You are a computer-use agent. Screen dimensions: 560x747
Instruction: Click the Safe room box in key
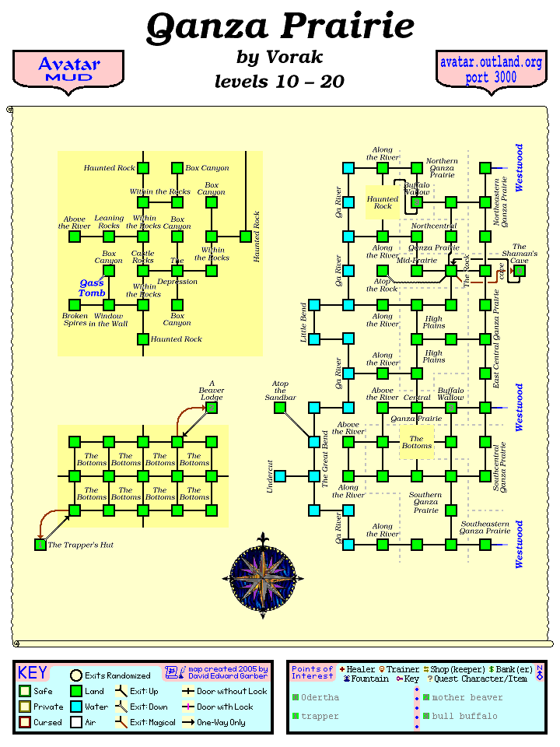pyautogui.click(x=25, y=691)
